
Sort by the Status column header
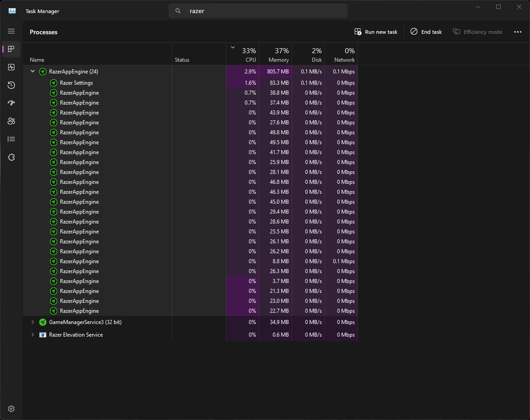[199, 54]
